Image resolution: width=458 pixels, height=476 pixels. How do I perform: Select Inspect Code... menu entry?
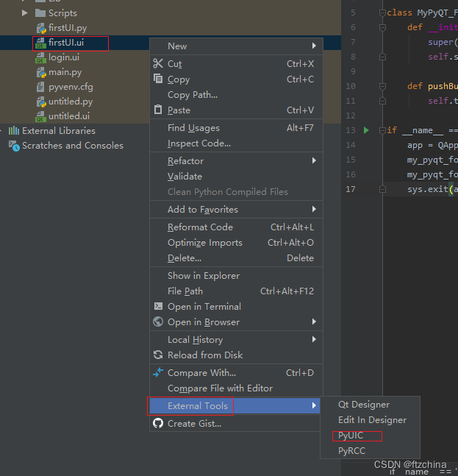(236, 143)
